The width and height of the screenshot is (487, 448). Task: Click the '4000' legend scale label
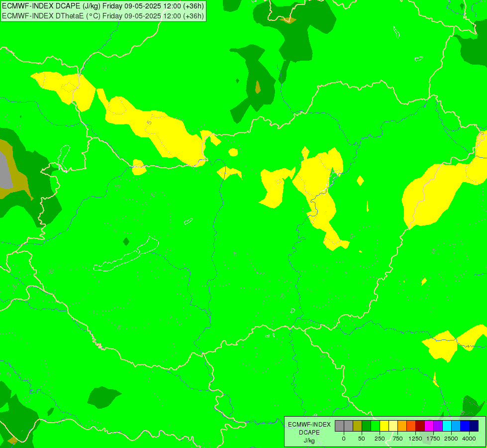pos(469,439)
